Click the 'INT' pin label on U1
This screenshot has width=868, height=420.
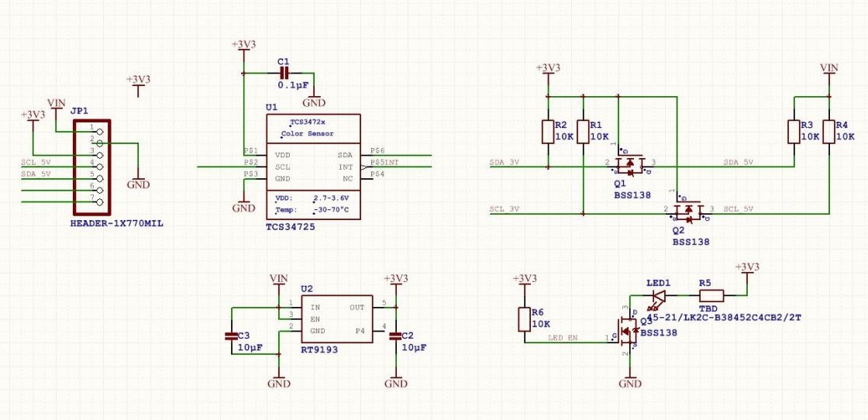(346, 167)
